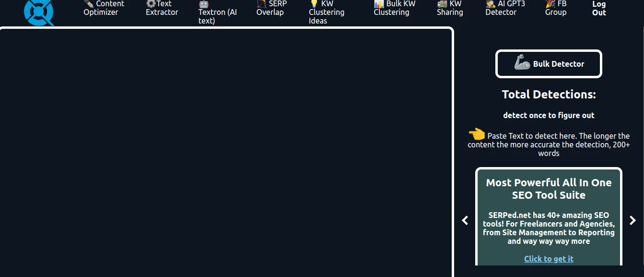Click the lightbulb icon for KW Clustering Ideas
Viewport: 644px width, 277px height.
point(314,3)
